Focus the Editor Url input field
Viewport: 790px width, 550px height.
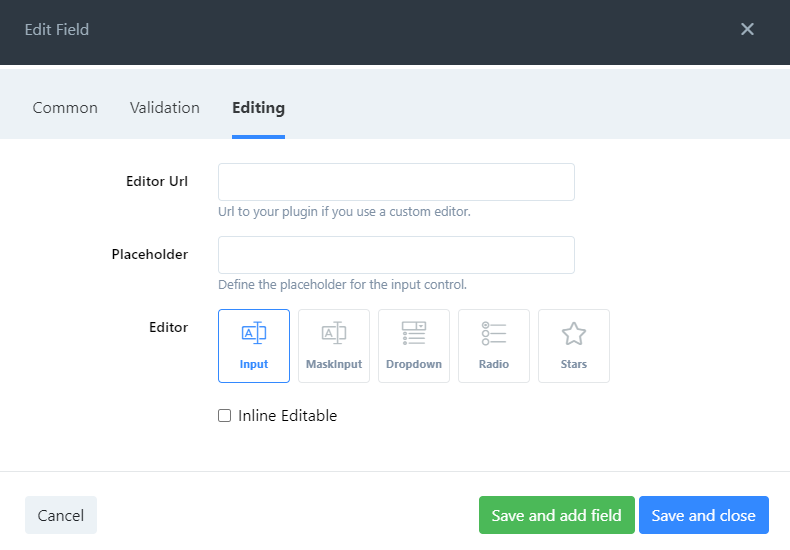(397, 182)
